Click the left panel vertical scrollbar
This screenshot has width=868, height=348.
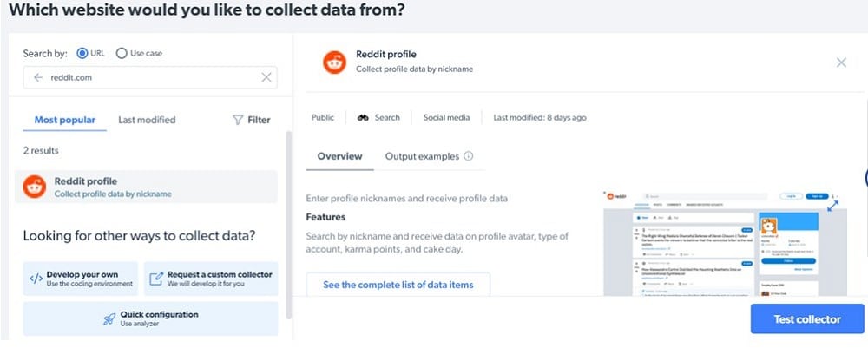point(288,225)
